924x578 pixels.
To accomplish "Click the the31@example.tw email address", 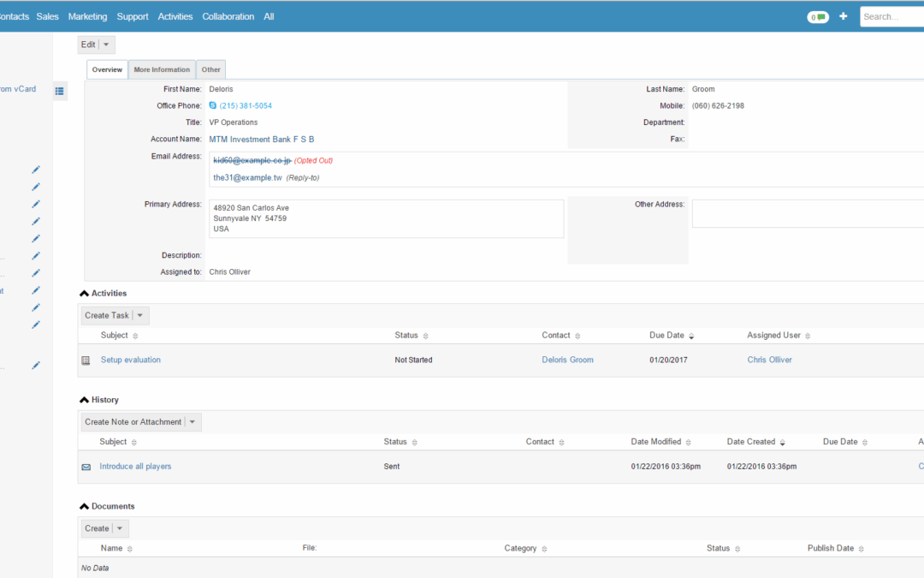I will click(x=247, y=177).
